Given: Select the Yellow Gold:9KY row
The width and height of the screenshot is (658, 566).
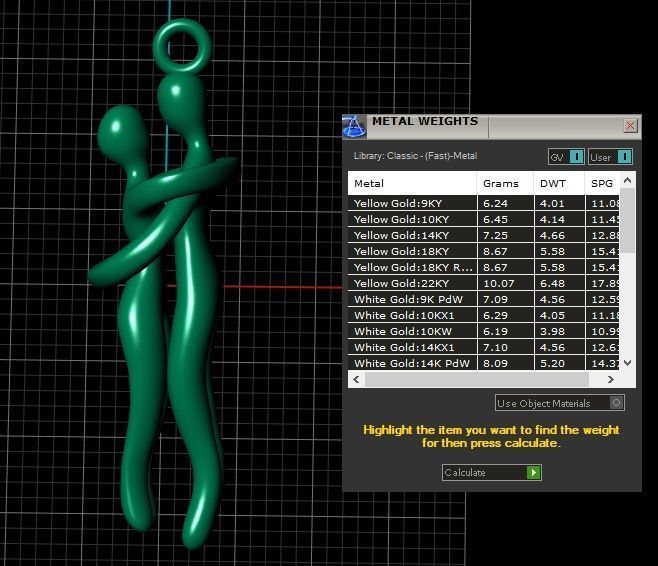Looking at the screenshot, I should [x=483, y=203].
